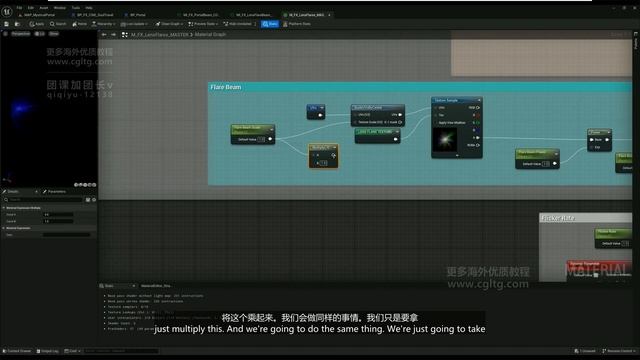Viewport: 640px width, 360px height.
Task: Open the viewport options hamburger menu
Action: tap(5, 34)
